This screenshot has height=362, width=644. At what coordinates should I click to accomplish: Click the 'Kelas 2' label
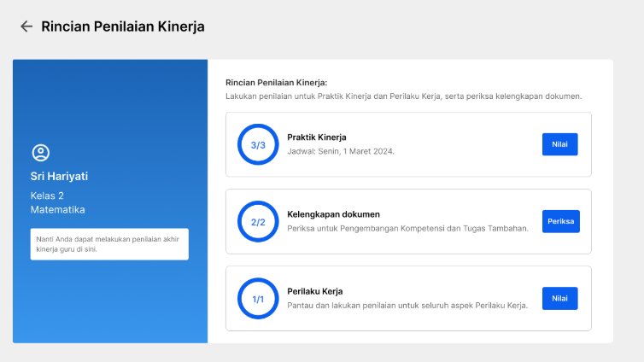47,196
